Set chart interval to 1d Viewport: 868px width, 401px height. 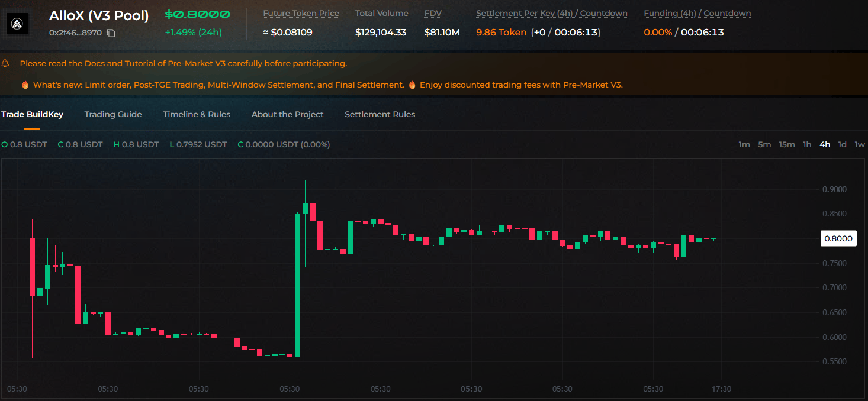coord(842,144)
